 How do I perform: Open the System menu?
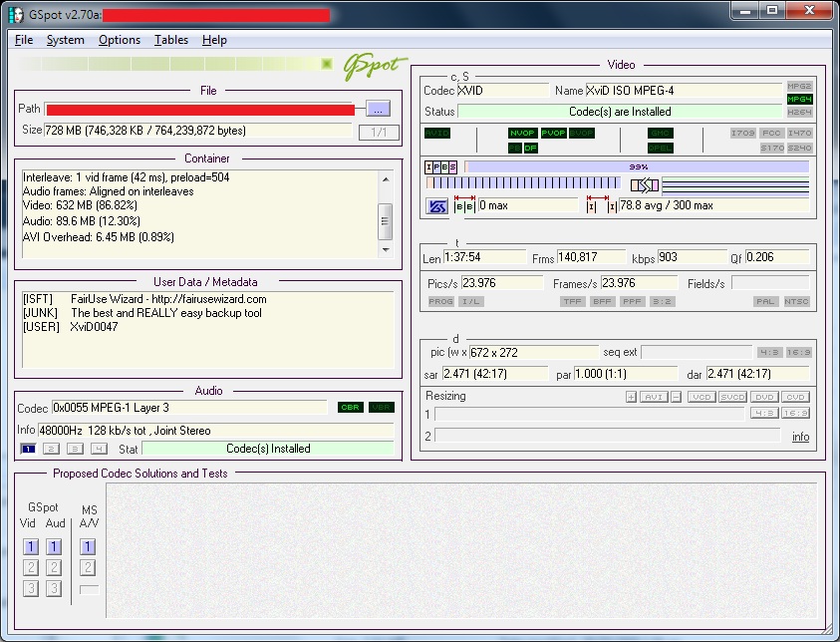pos(66,40)
